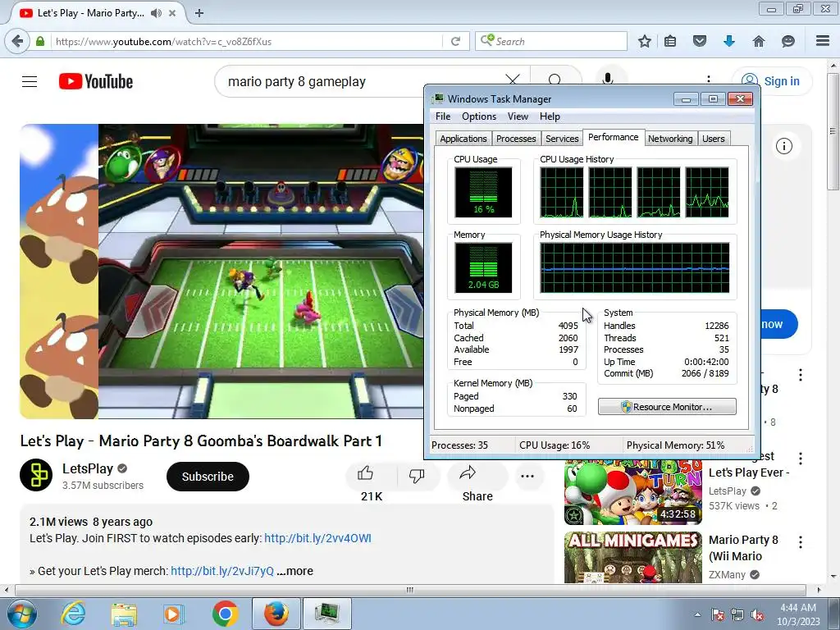Expand description with ...more
840x630 pixels.
(294, 571)
